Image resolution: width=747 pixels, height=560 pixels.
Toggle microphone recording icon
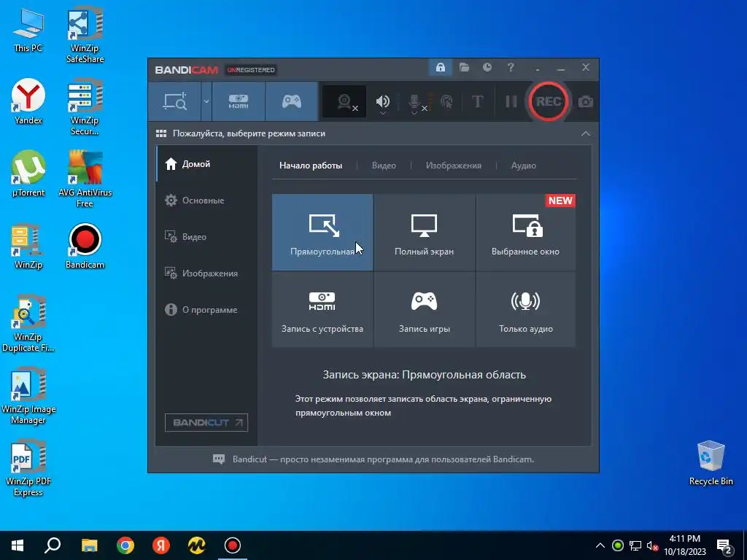pyautogui.click(x=414, y=101)
